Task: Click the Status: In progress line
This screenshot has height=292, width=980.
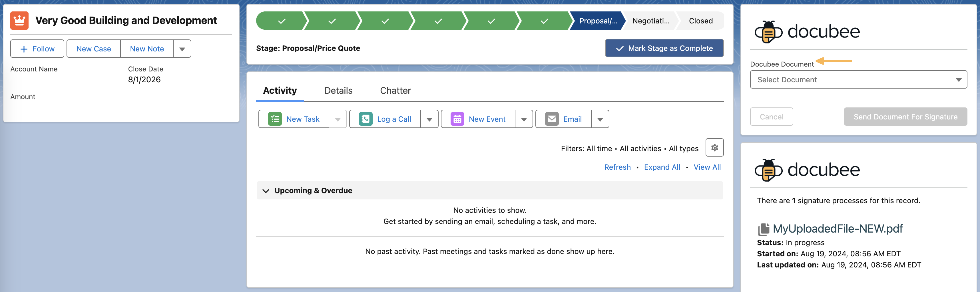Action: point(791,243)
